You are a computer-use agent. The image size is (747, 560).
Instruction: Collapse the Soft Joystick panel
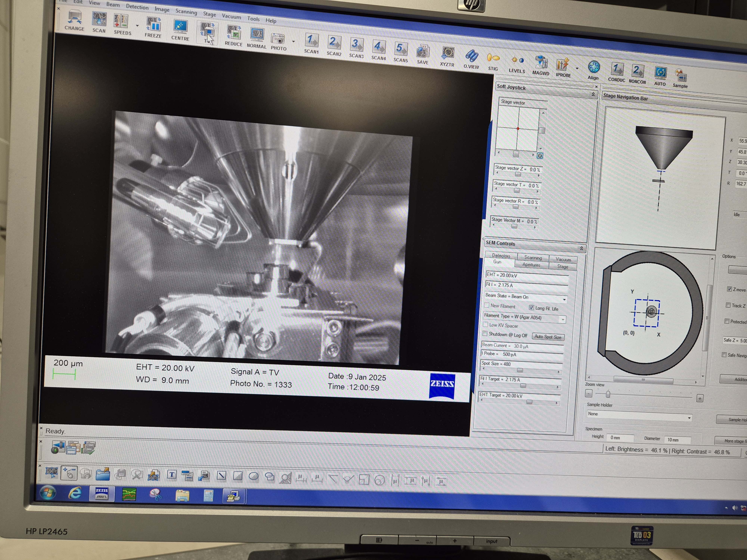(593, 94)
